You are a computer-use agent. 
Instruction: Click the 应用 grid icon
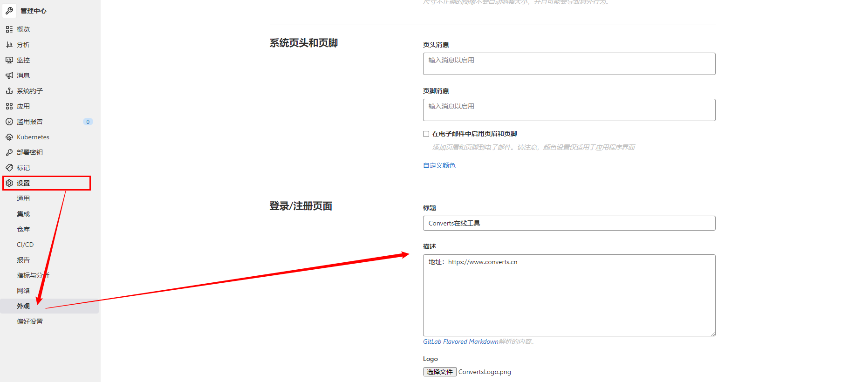(9, 106)
